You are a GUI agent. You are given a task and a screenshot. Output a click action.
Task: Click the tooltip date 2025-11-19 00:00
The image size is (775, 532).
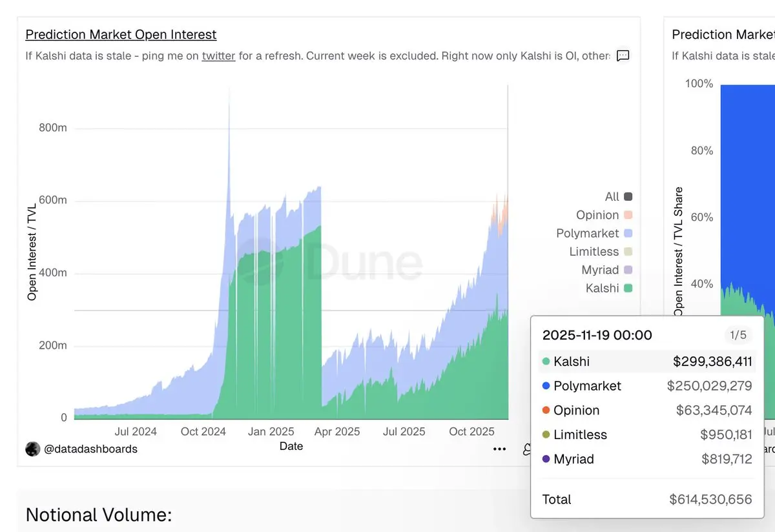(x=597, y=335)
